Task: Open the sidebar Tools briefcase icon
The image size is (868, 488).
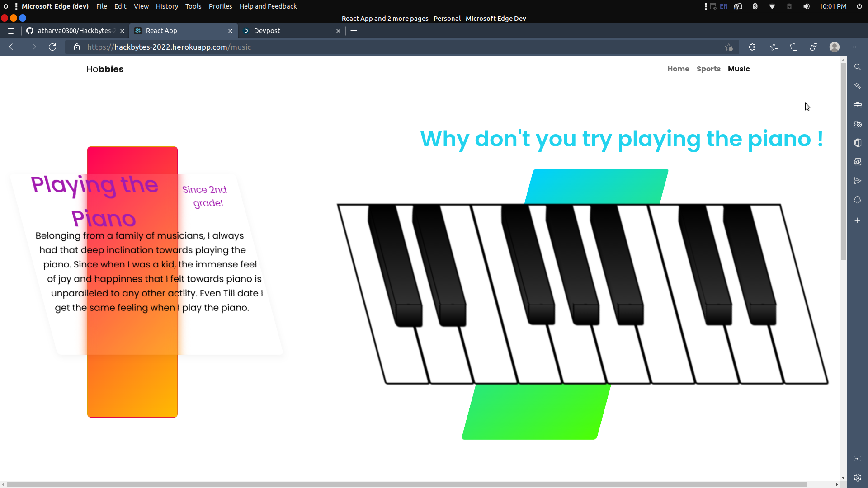Action: pos(858,105)
